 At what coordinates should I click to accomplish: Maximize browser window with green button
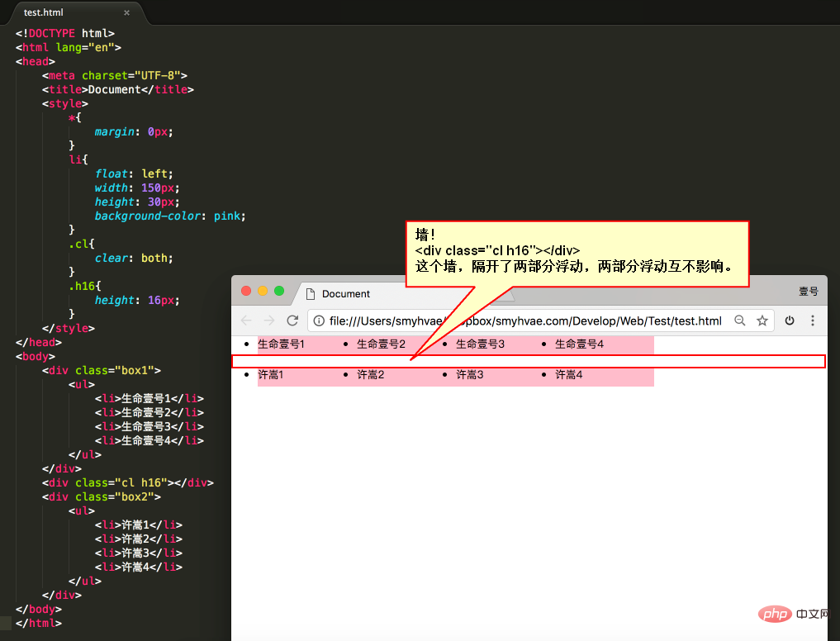click(279, 291)
